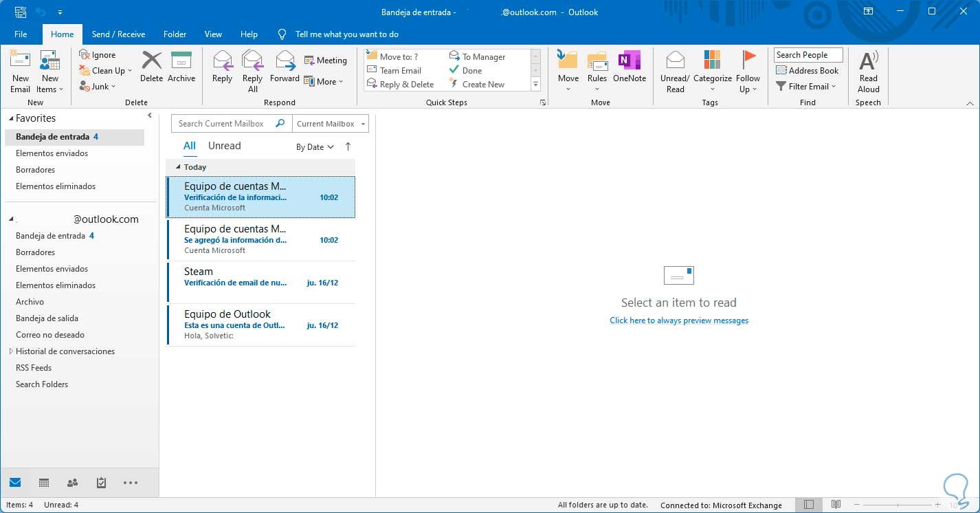The width and height of the screenshot is (980, 513).
Task: Collapse the Today message group
Action: (x=178, y=167)
